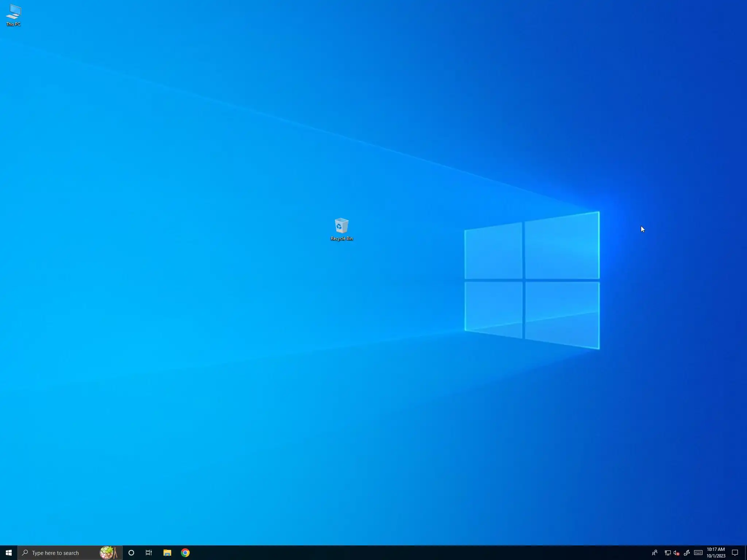Click the network status tray icon
The width and height of the screenshot is (747, 560).
[667, 553]
